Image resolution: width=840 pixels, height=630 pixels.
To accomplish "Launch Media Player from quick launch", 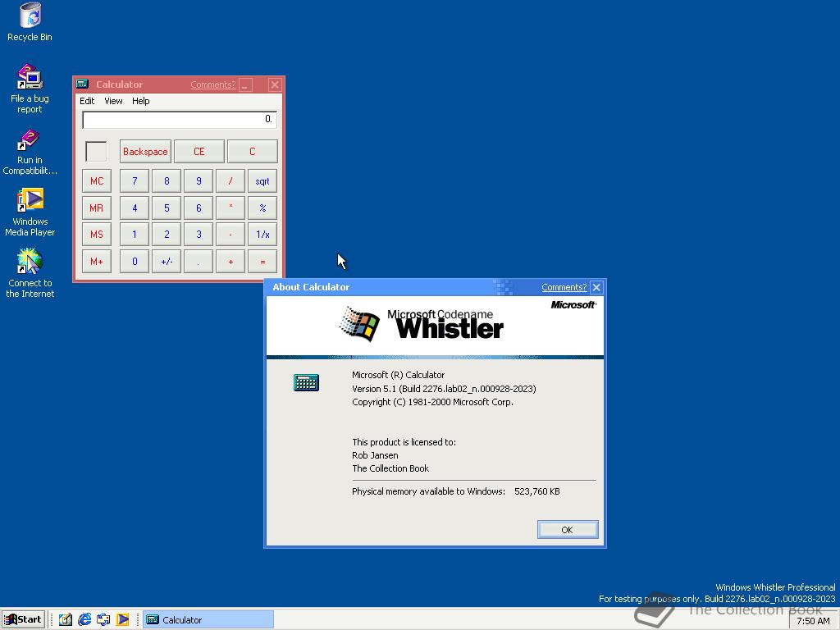I will (x=123, y=619).
